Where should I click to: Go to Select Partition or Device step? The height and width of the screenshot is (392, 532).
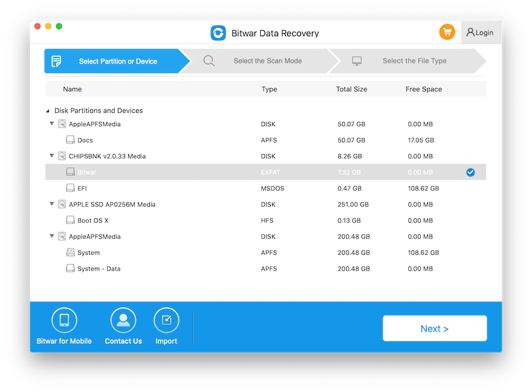click(x=117, y=61)
